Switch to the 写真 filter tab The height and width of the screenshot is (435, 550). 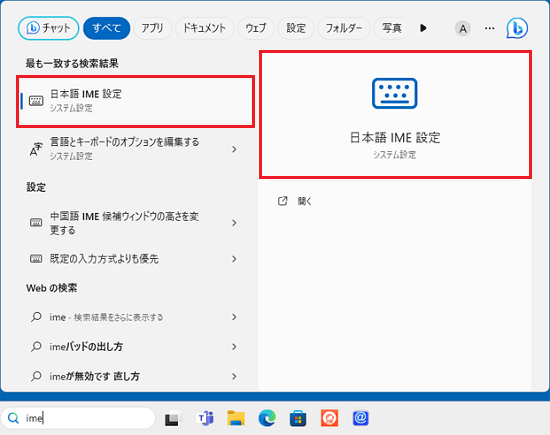point(391,28)
